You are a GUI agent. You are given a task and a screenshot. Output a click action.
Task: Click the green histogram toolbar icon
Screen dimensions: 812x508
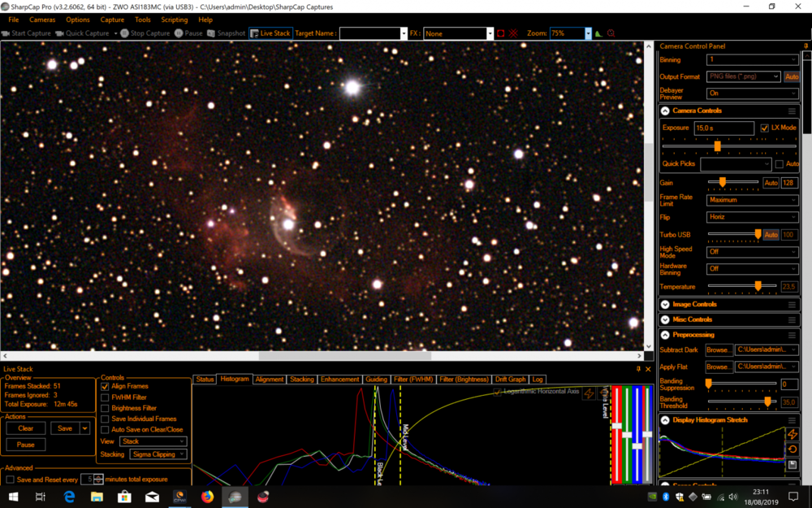pyautogui.click(x=598, y=33)
